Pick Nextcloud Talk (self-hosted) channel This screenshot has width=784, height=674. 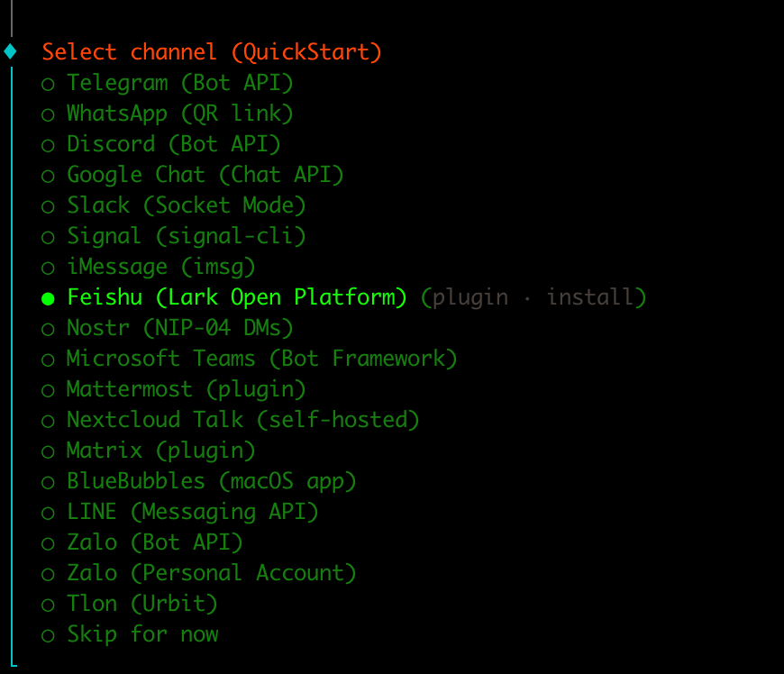[242, 420]
